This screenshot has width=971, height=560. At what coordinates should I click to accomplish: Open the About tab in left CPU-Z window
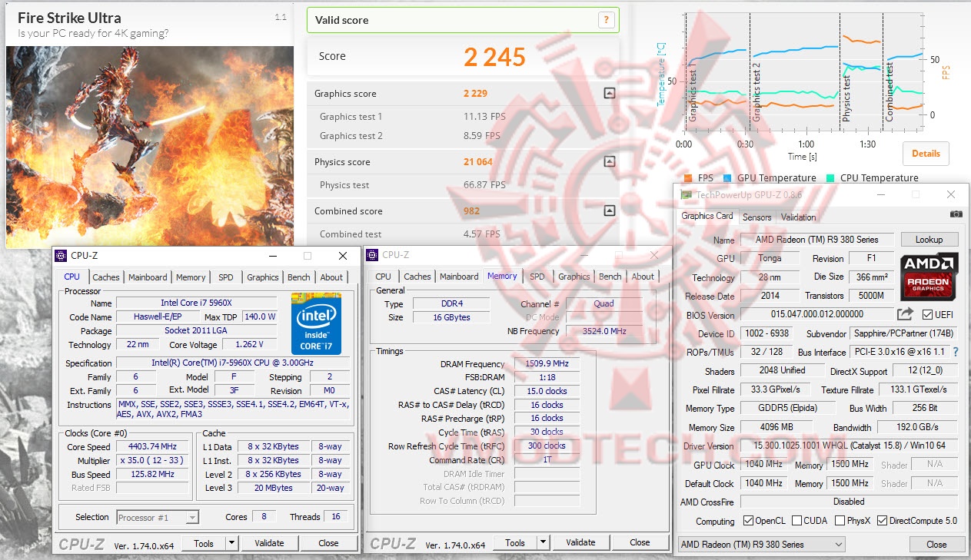tap(331, 277)
